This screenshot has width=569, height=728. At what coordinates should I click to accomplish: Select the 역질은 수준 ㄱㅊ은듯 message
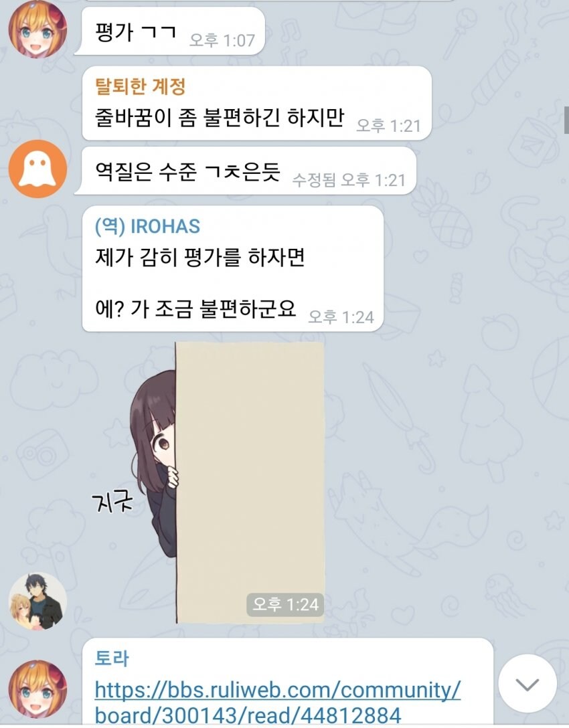coord(245,171)
